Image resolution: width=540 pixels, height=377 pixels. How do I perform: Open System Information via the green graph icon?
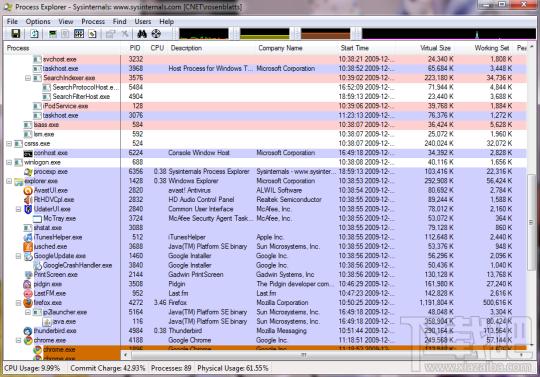pyautogui.click(x=52, y=34)
